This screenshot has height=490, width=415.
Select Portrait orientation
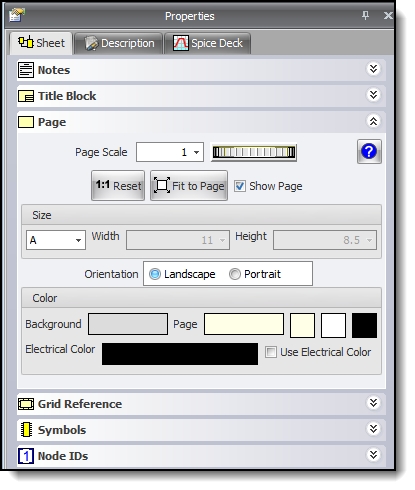(235, 274)
